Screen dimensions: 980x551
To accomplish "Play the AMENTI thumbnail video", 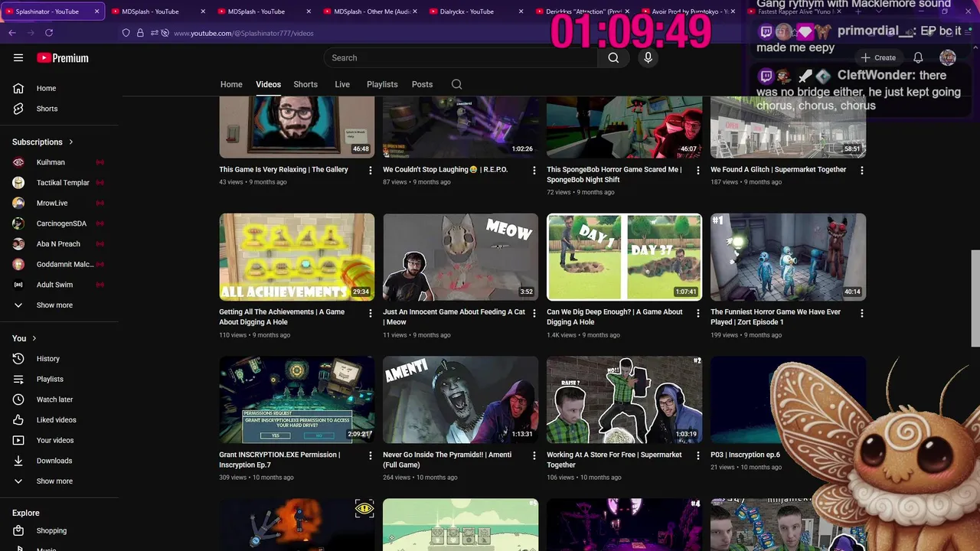I will click(461, 399).
